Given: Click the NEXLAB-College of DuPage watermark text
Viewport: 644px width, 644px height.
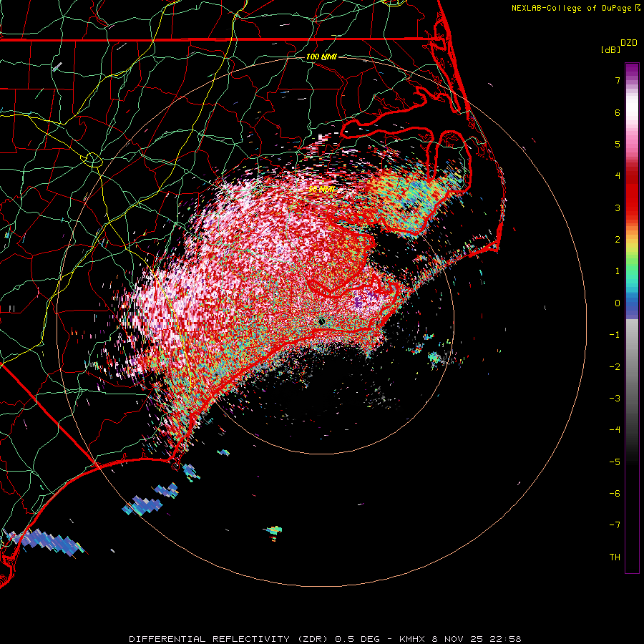Looking at the screenshot, I should [x=571, y=8].
